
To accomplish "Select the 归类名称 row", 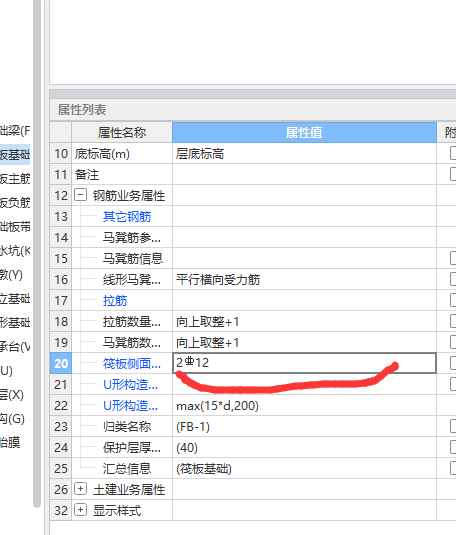I will click(x=127, y=426).
